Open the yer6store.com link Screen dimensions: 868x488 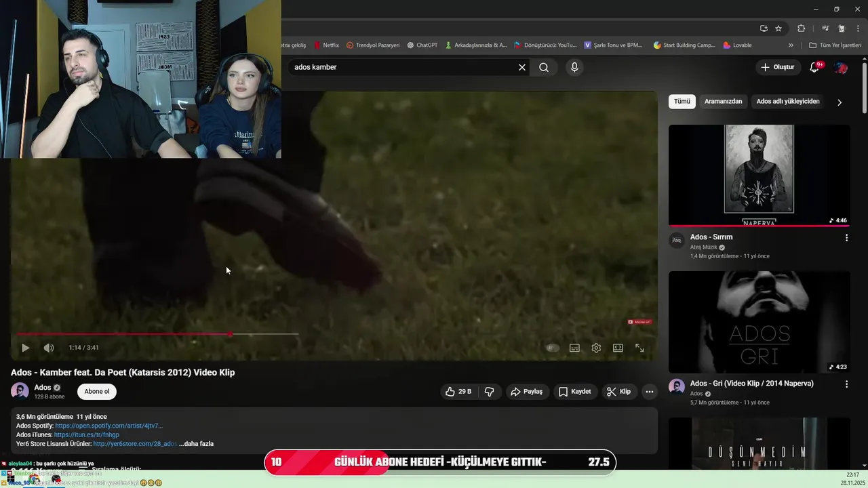click(x=135, y=444)
